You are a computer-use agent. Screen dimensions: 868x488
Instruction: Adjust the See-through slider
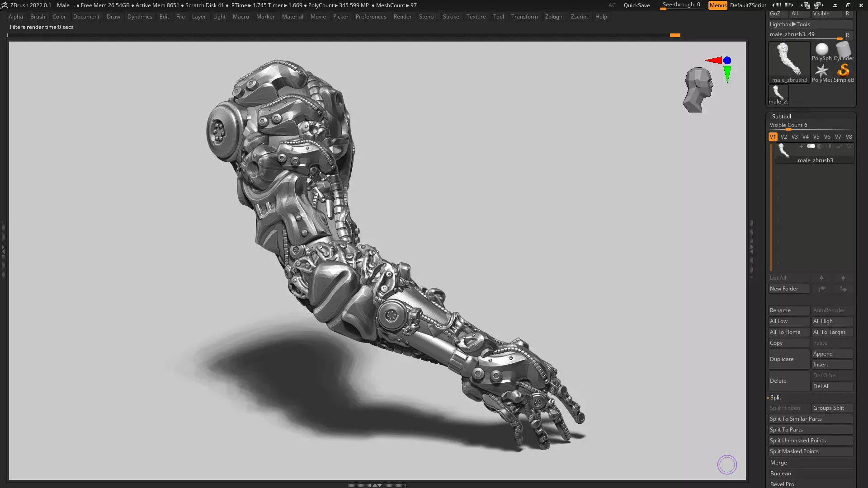pos(681,5)
